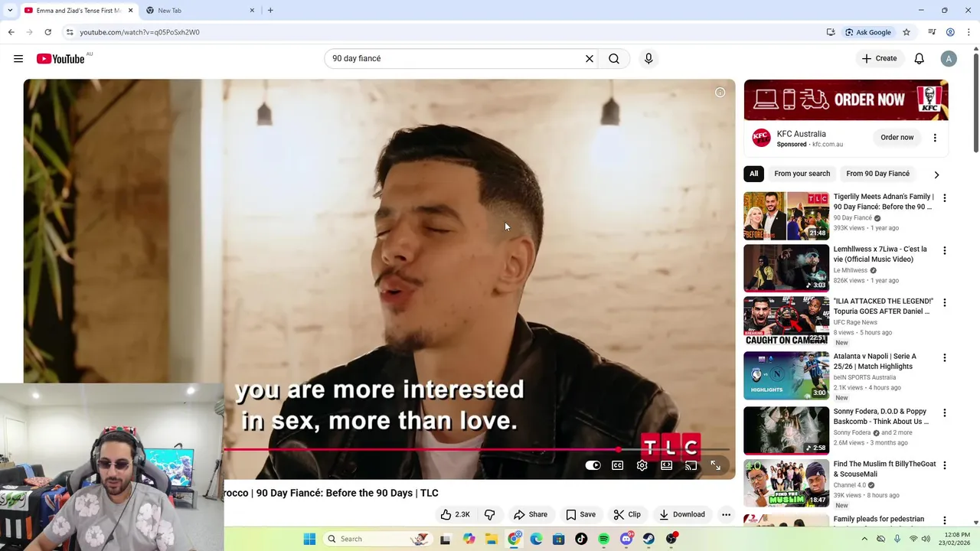Install app from the address bar icon
The height and width of the screenshot is (551, 980).
coord(831,32)
